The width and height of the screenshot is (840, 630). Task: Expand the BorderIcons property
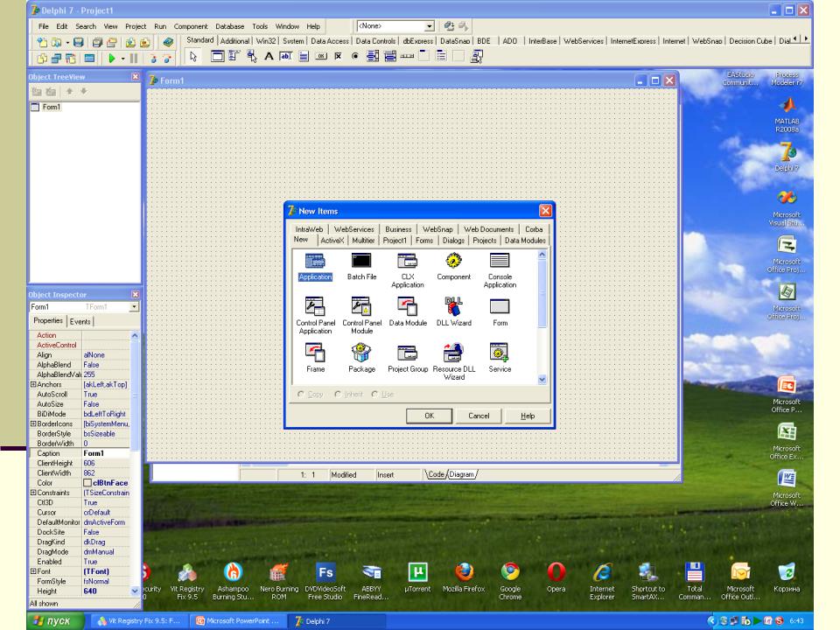pos(33,423)
